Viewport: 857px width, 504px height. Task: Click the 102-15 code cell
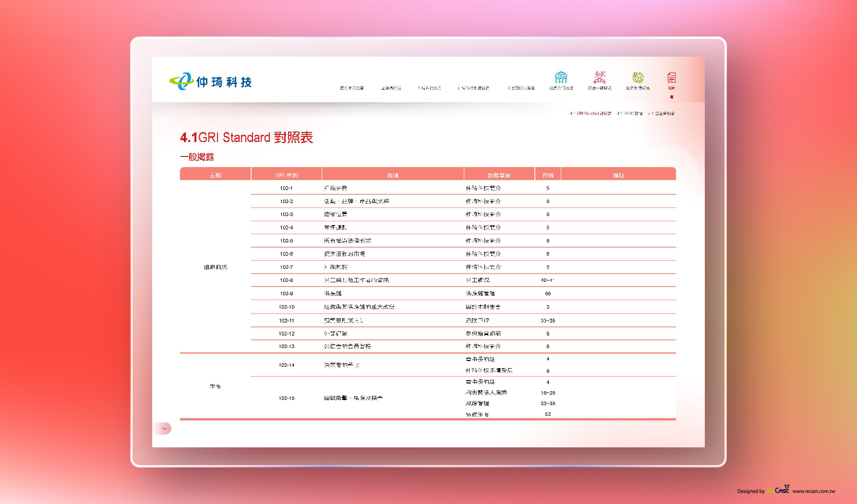pyautogui.click(x=287, y=398)
